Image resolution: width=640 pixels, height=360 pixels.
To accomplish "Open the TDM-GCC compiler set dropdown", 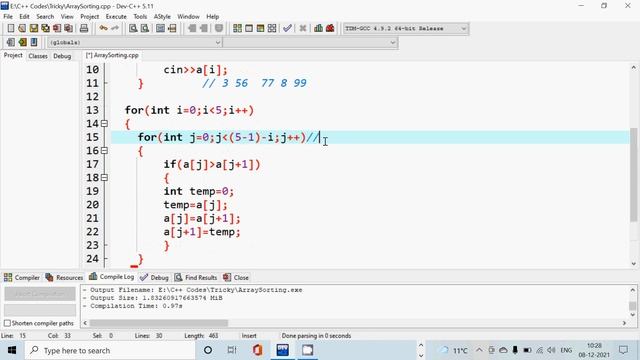I will click(x=405, y=29).
